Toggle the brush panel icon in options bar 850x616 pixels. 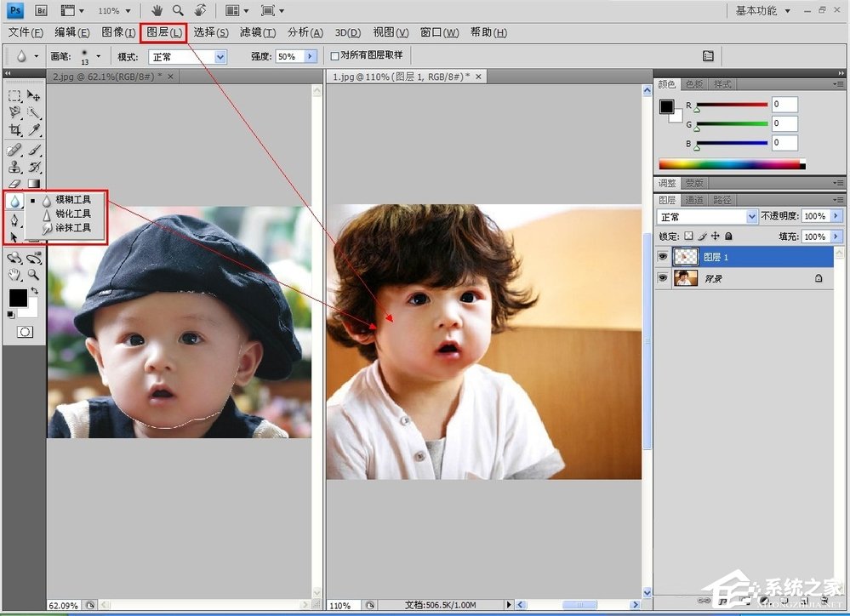[708, 56]
